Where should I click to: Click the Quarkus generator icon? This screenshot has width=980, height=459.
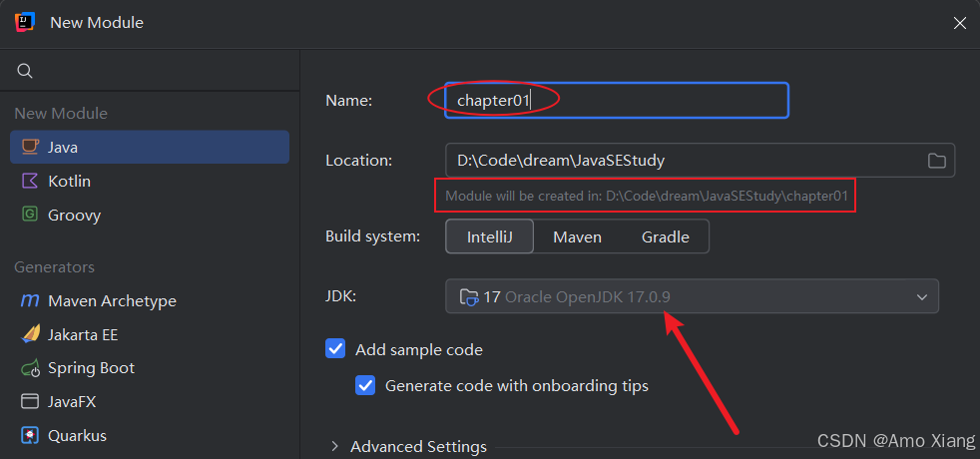pyautogui.click(x=30, y=436)
